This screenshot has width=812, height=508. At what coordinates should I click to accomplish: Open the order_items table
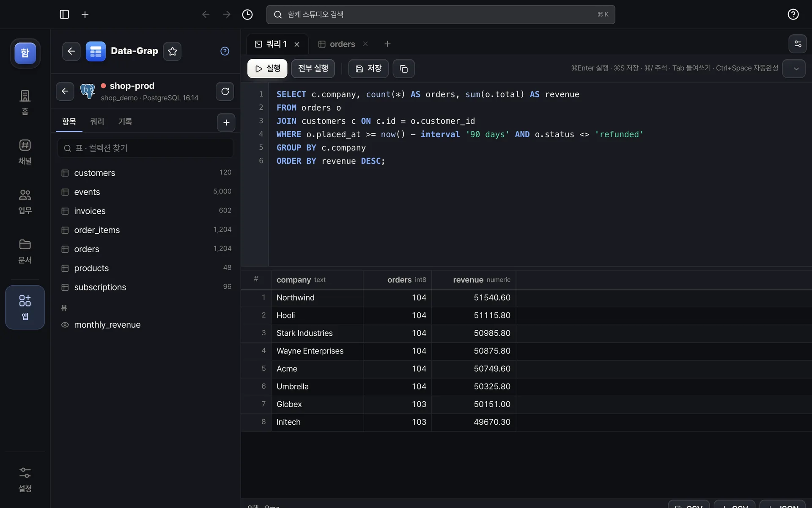click(145, 230)
